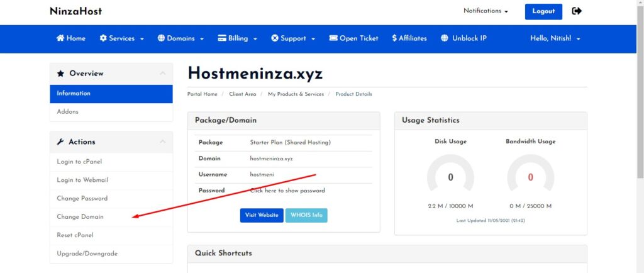The width and height of the screenshot is (644, 273).
Task: Collapse the Actions panel chevron
Action: (163, 142)
